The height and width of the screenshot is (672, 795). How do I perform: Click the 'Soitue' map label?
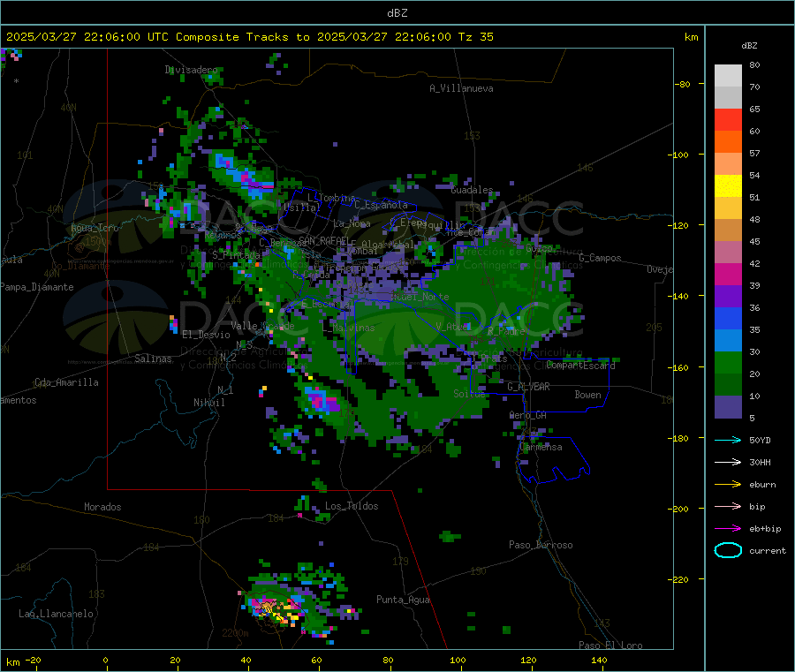tap(469, 394)
